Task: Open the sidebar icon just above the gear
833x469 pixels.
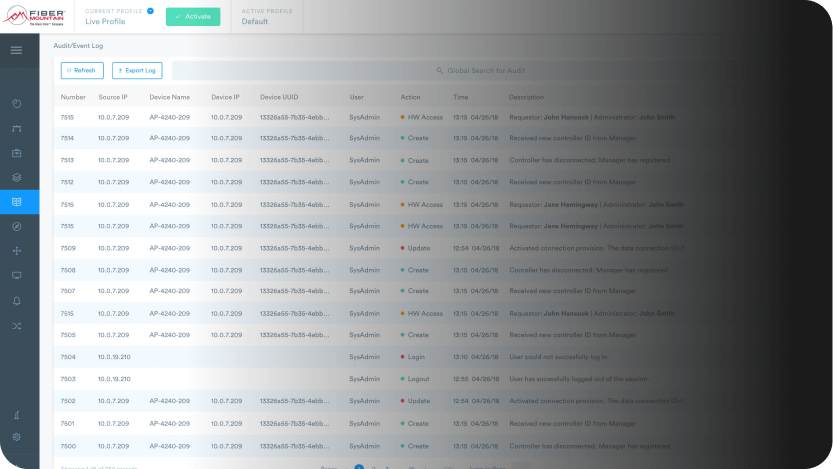Action: [x=16, y=415]
